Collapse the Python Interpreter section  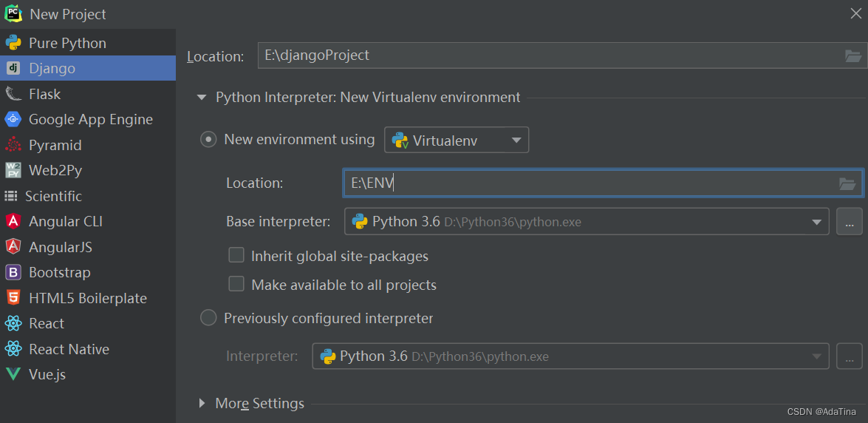202,97
